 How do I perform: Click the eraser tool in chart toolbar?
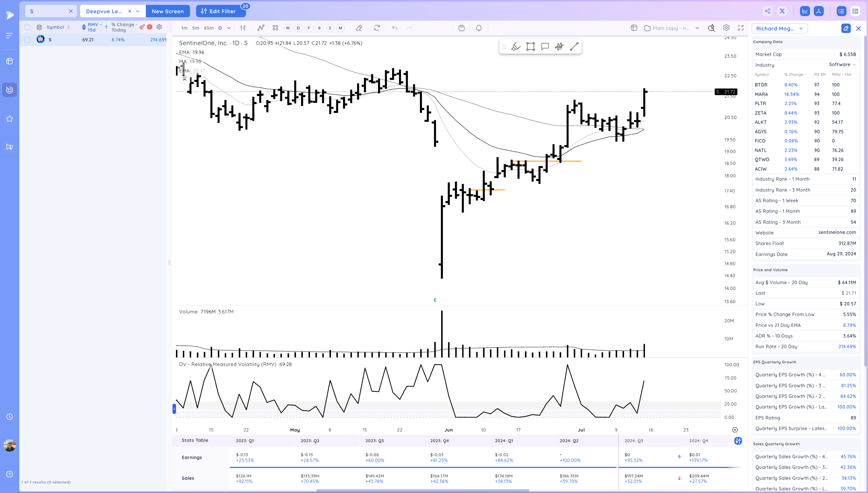point(359,28)
